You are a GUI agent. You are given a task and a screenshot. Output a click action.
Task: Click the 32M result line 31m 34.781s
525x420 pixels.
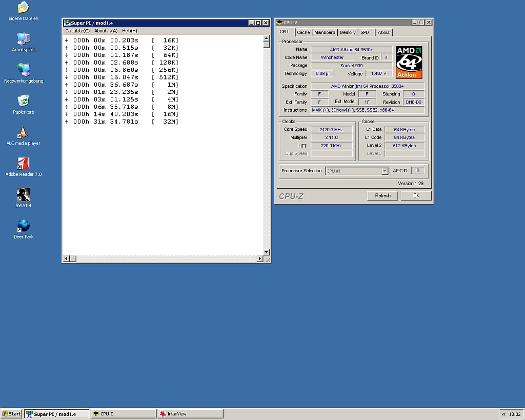[122, 122]
